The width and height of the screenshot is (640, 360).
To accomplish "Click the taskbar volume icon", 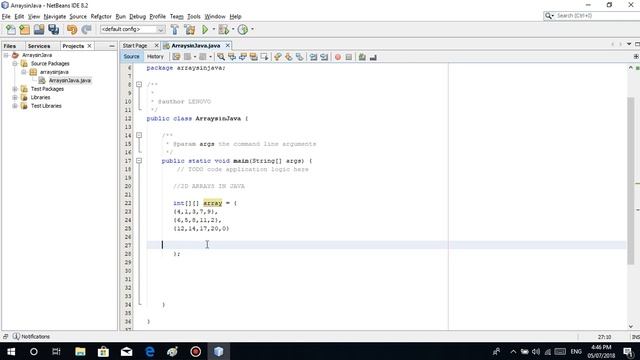I will coord(536,351).
